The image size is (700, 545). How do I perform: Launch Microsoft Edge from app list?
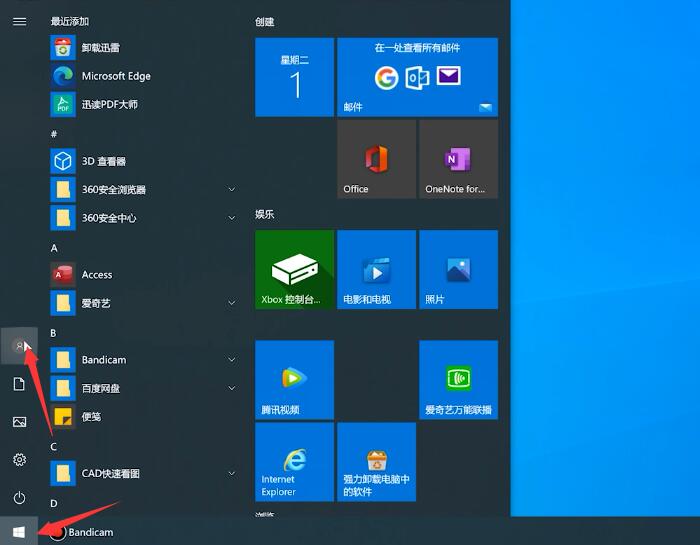143,76
